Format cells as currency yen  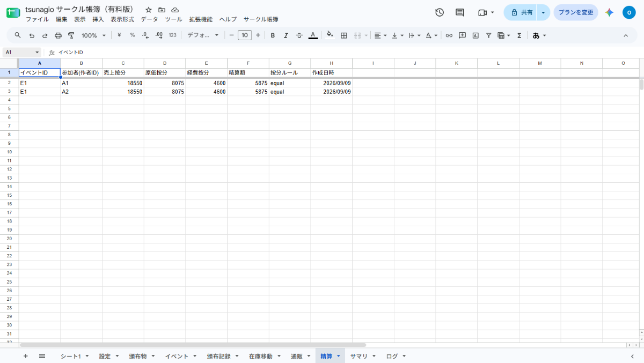click(119, 35)
